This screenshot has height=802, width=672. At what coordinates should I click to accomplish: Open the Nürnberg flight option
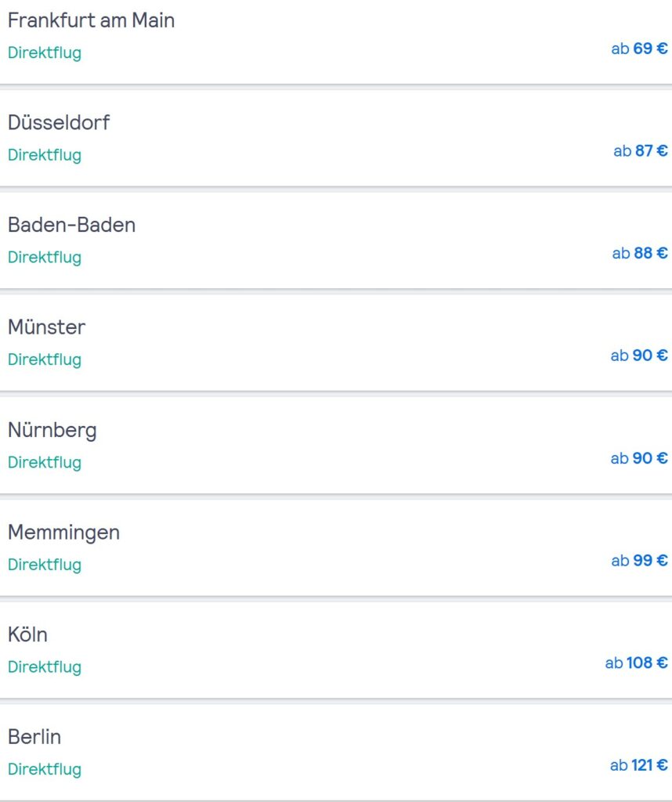point(336,446)
